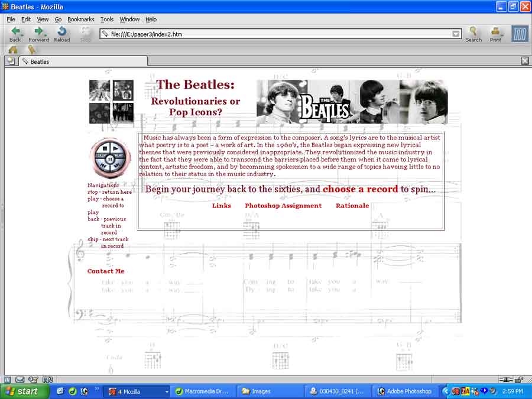Click the Back navigation arrow
The image size is (532, 399).
[x=15, y=34]
